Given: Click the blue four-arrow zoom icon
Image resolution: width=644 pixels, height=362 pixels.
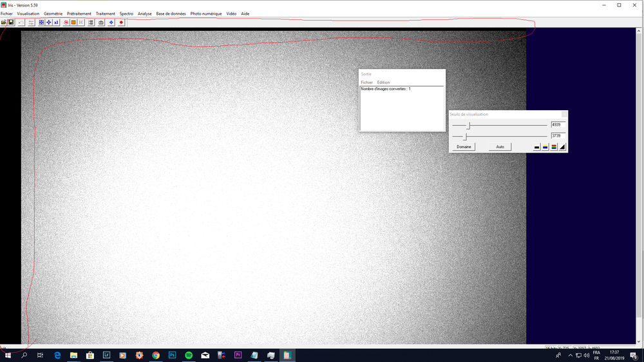Looking at the screenshot, I should click(48, 23).
